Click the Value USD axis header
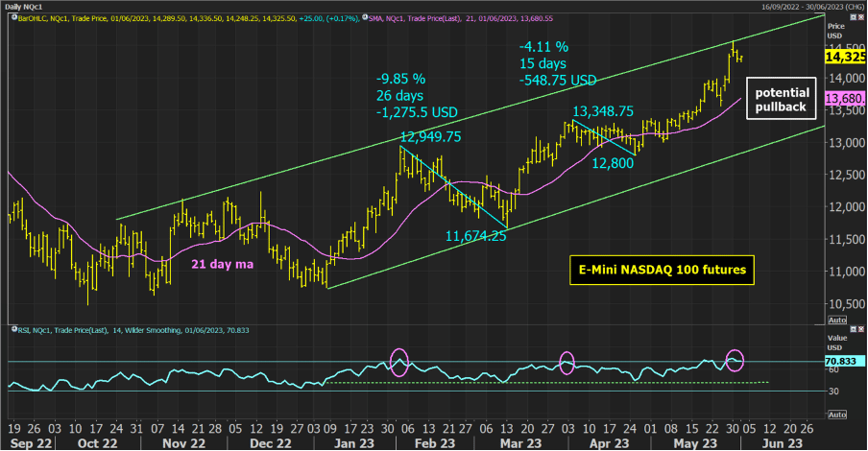 coord(837,343)
